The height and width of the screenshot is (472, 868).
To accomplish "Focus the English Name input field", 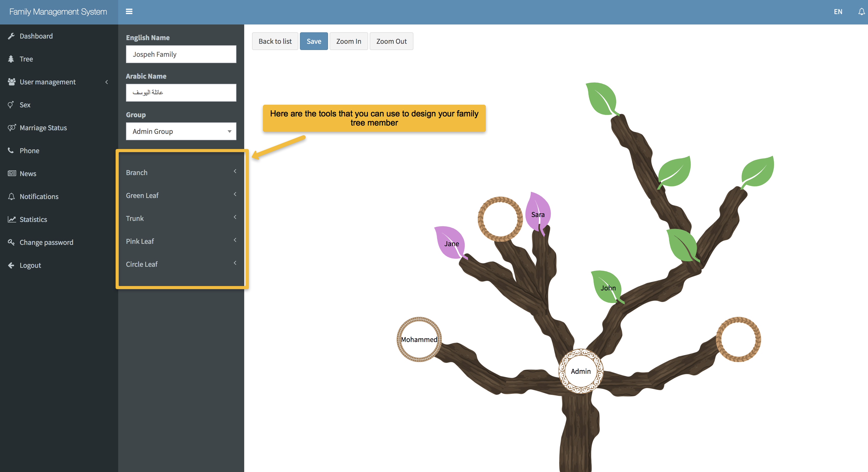I will 181,54.
